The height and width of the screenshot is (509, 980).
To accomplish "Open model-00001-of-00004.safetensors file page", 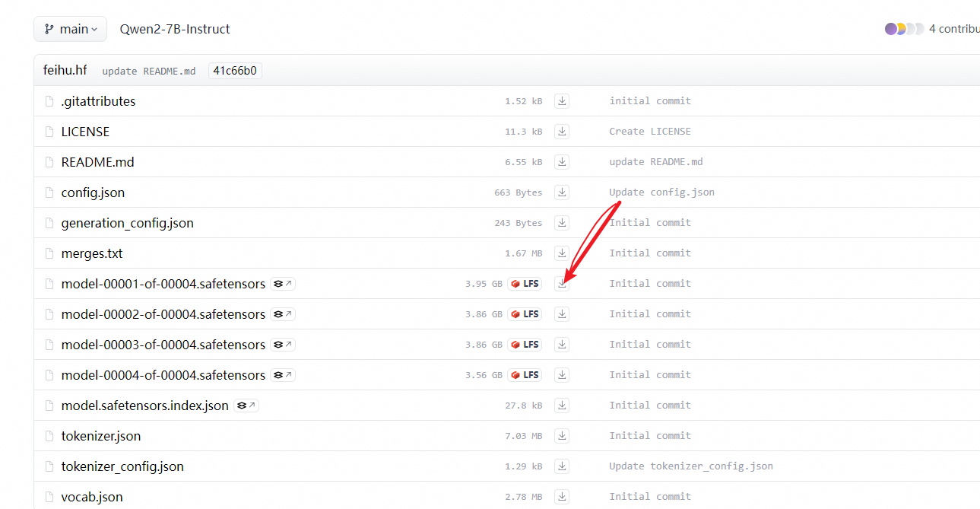I will pos(163,284).
